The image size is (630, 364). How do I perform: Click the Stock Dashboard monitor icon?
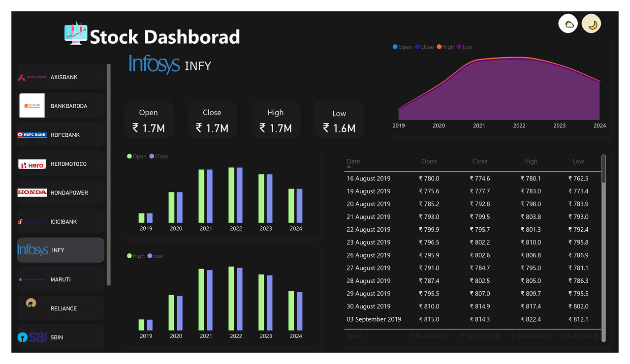click(75, 34)
